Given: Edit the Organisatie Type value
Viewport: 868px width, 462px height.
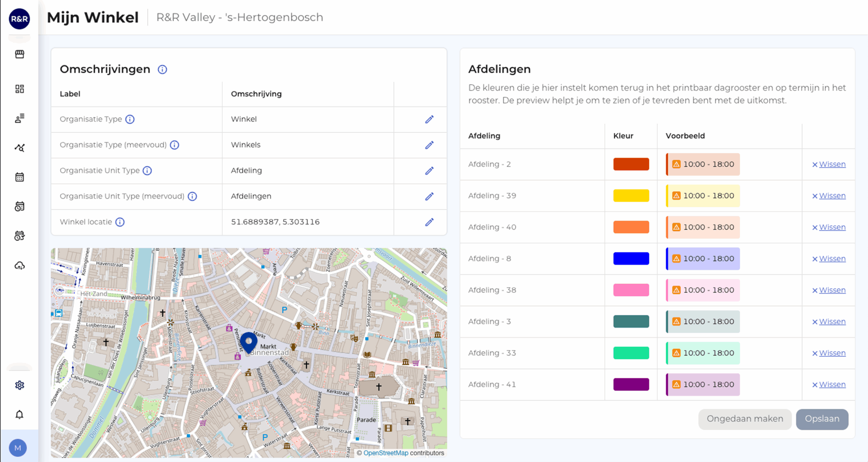Looking at the screenshot, I should click(429, 119).
